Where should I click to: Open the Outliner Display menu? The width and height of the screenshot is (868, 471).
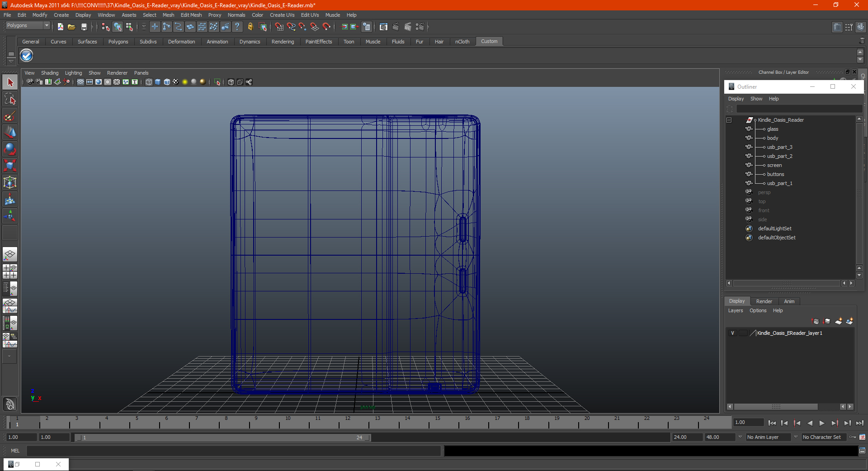pos(736,99)
